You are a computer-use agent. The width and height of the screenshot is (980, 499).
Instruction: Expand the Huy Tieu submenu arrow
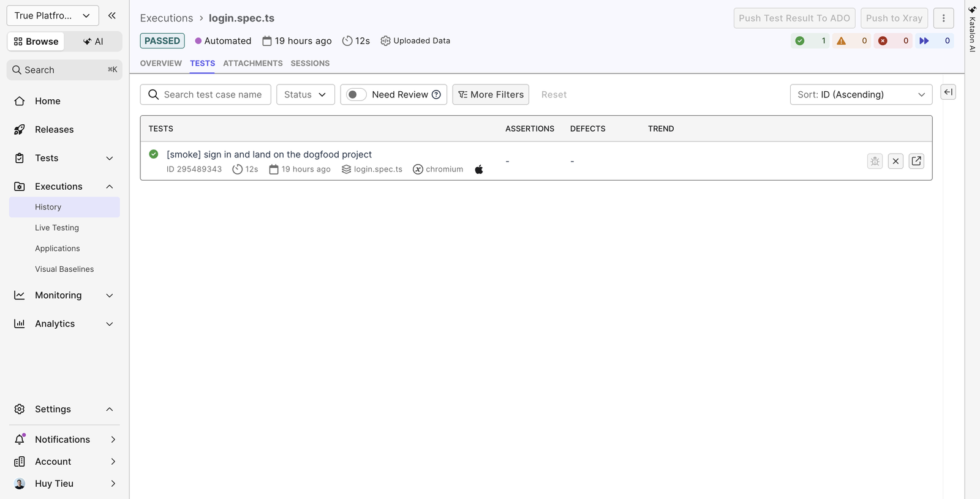click(x=113, y=484)
